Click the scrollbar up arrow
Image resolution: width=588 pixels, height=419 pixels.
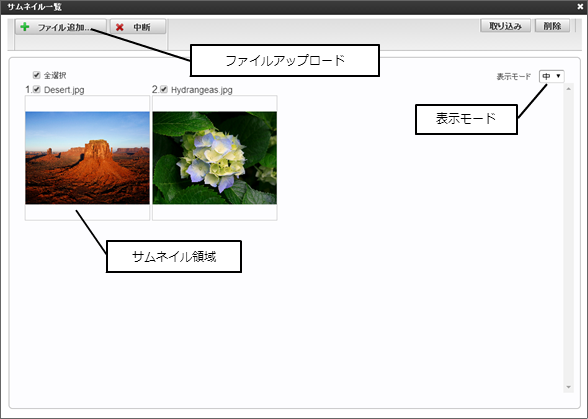tap(568, 89)
